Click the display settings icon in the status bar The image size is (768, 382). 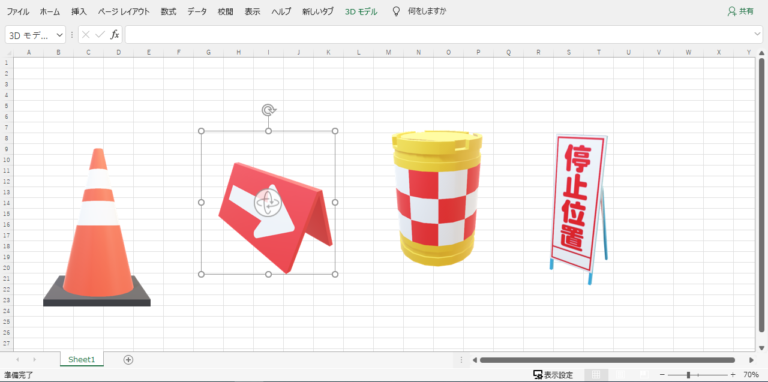pyautogui.click(x=538, y=375)
